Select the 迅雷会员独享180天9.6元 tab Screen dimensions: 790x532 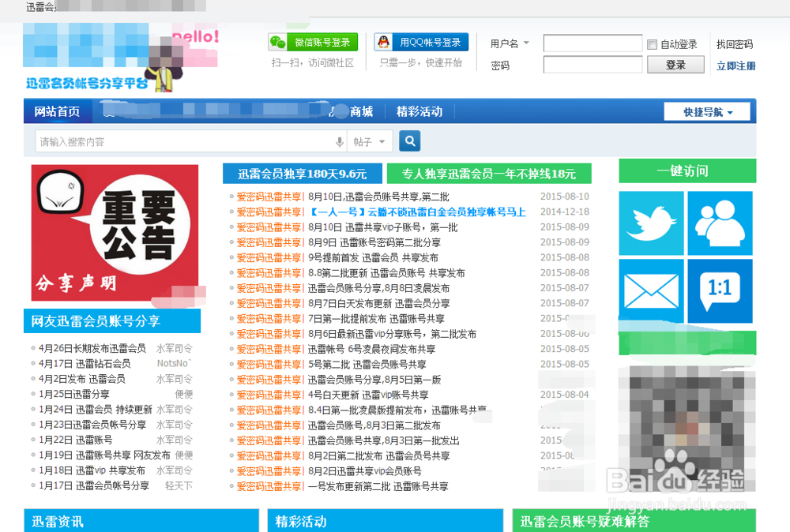(x=303, y=174)
